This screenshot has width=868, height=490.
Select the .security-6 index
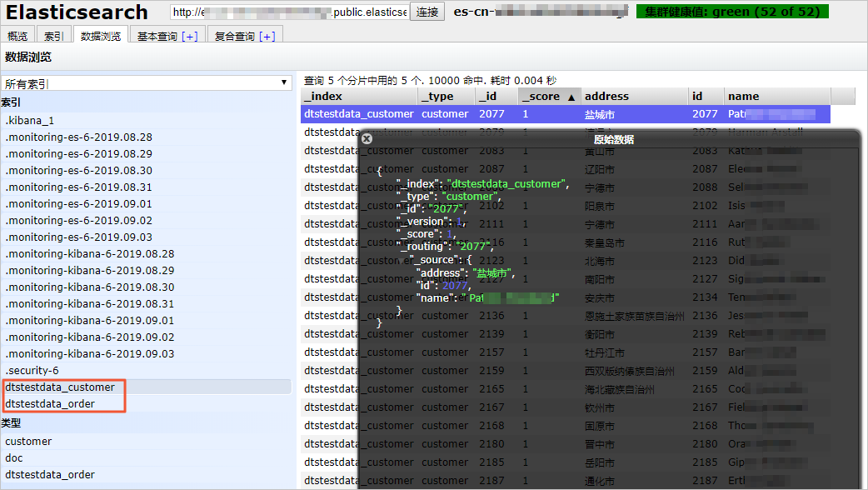(147, 370)
